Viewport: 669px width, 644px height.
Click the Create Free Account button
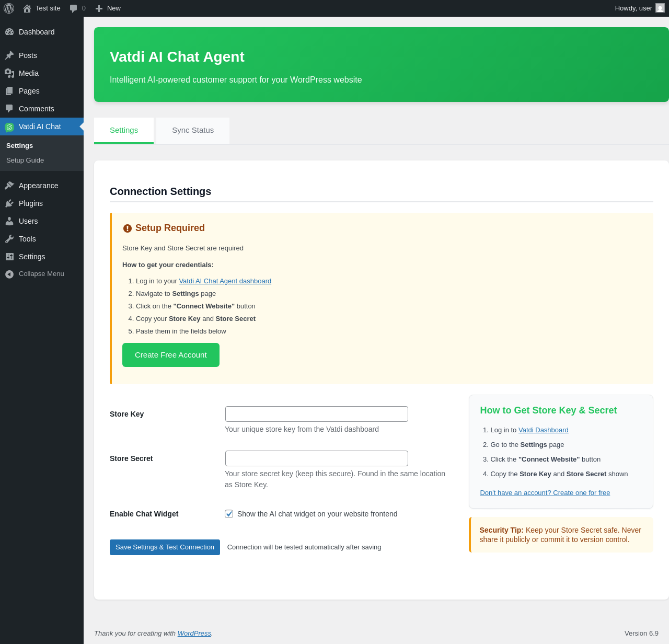[x=171, y=355]
